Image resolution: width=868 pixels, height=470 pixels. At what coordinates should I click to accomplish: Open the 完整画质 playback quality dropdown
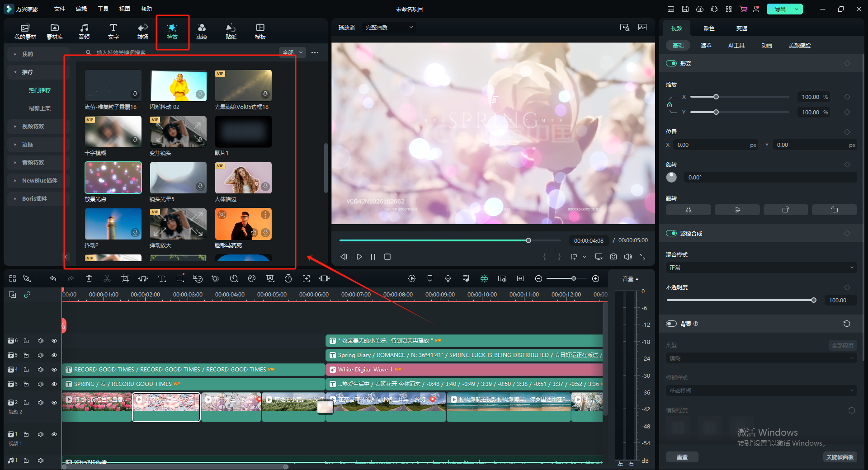tap(389, 28)
